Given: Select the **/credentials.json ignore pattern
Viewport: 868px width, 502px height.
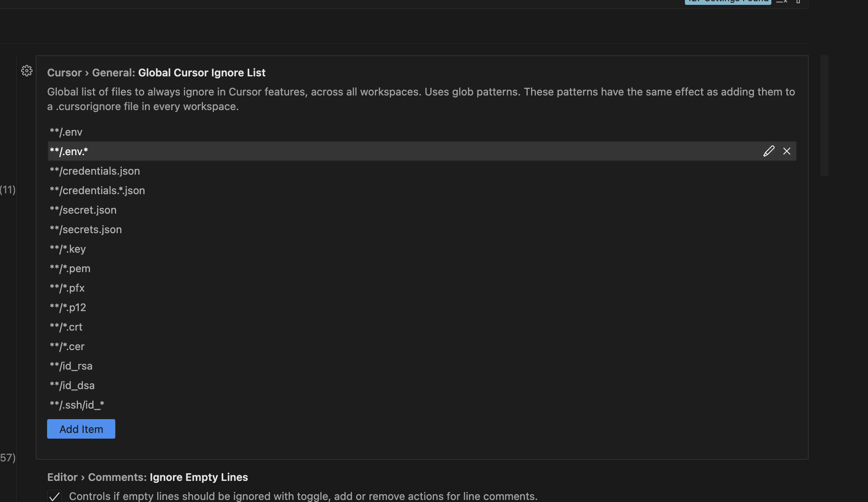Looking at the screenshot, I should [x=95, y=171].
